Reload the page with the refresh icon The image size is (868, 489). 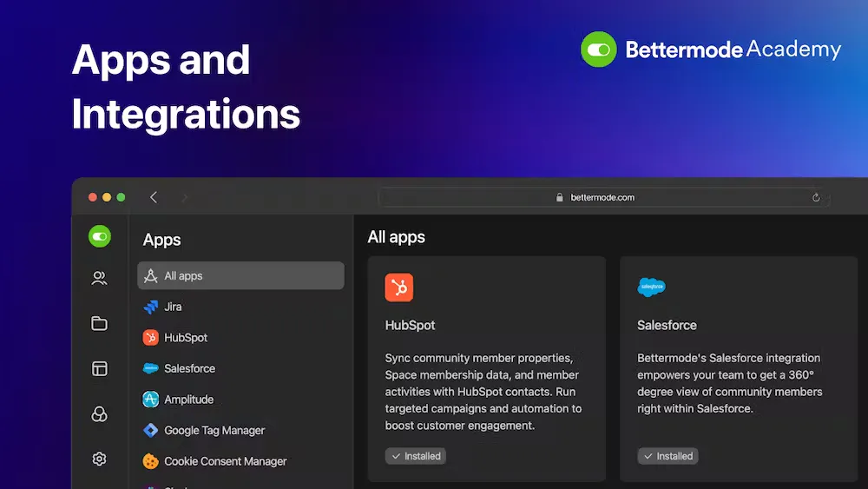click(816, 198)
